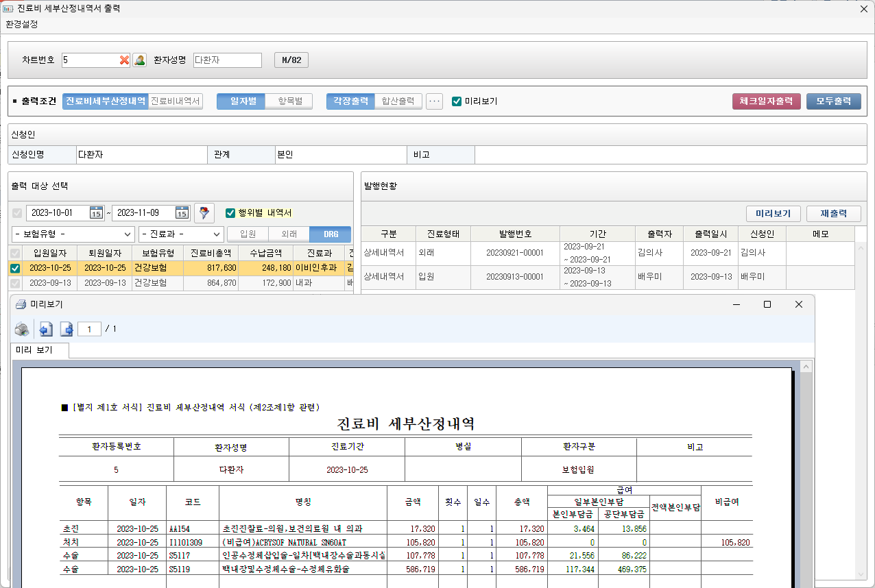Open the ellipsis more options button
This screenshot has height=588, width=875.
tap(434, 101)
